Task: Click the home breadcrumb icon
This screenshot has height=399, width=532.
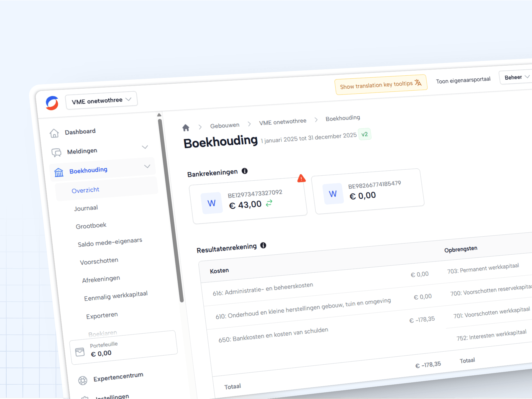Action: pos(186,128)
